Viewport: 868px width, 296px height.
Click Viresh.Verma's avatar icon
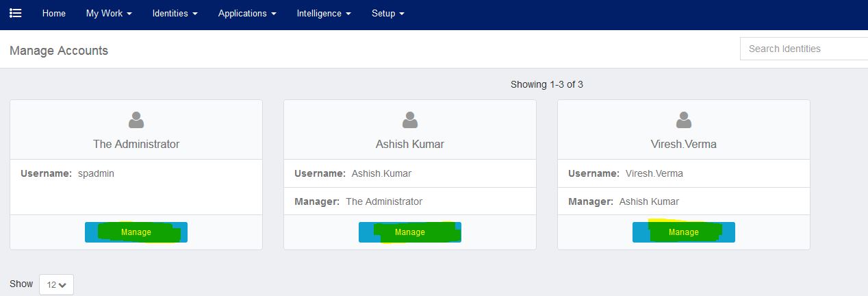pos(684,121)
